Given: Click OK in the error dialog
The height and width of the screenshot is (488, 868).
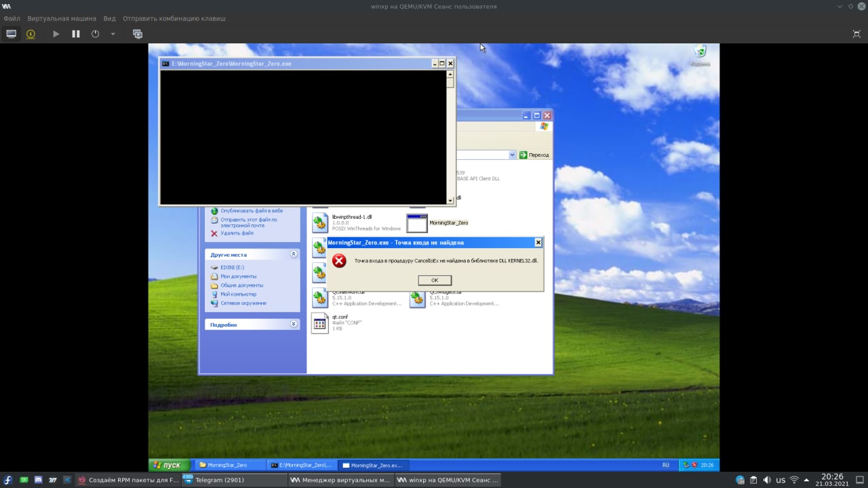Looking at the screenshot, I should (435, 280).
